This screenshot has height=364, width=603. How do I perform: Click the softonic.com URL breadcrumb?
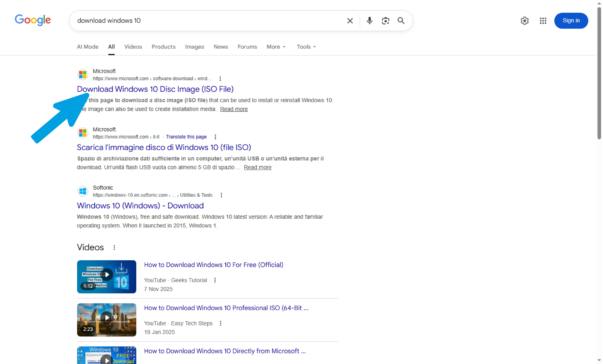[152, 195]
